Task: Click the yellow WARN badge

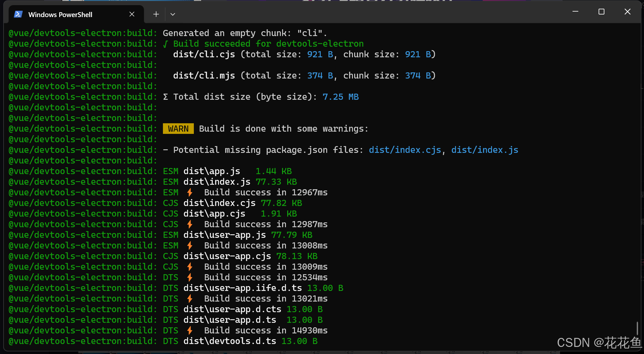Action: pyautogui.click(x=178, y=129)
